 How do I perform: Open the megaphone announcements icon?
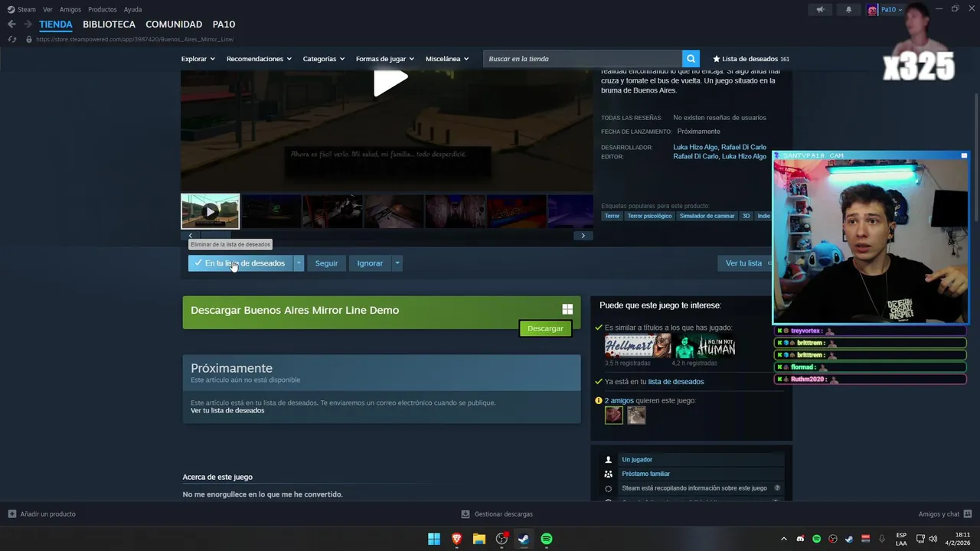[820, 9]
